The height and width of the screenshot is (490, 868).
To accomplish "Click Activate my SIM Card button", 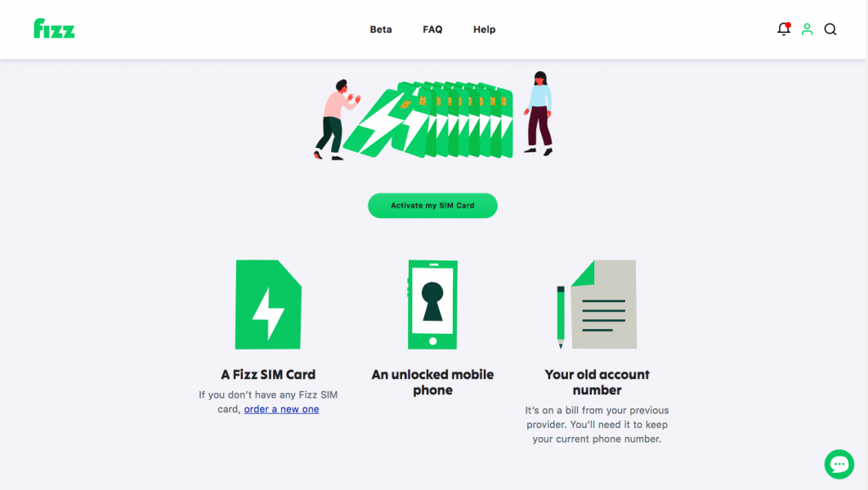I will coord(432,206).
